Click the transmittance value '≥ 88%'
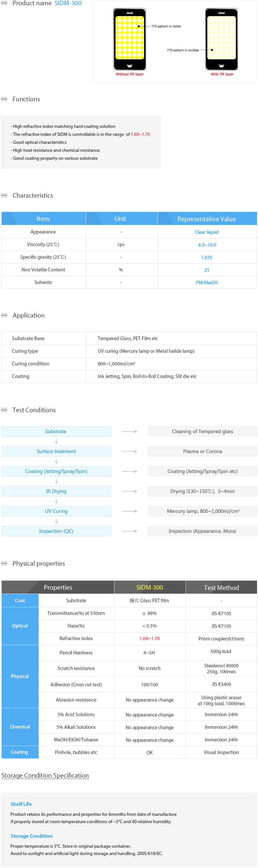The width and height of the screenshot is (258, 868). point(150,614)
